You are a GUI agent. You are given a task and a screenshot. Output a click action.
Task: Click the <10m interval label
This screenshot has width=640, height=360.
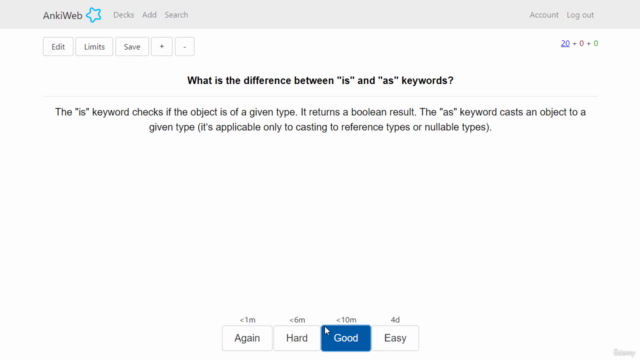pos(346,320)
